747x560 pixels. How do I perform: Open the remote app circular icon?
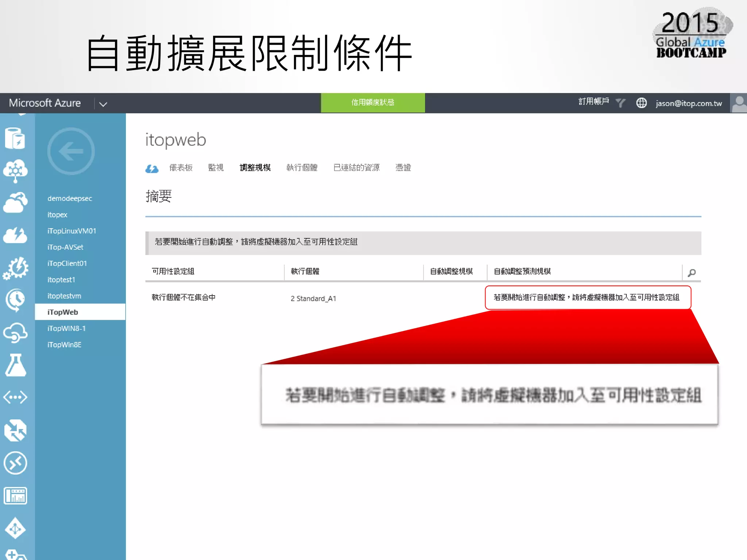coord(15,463)
